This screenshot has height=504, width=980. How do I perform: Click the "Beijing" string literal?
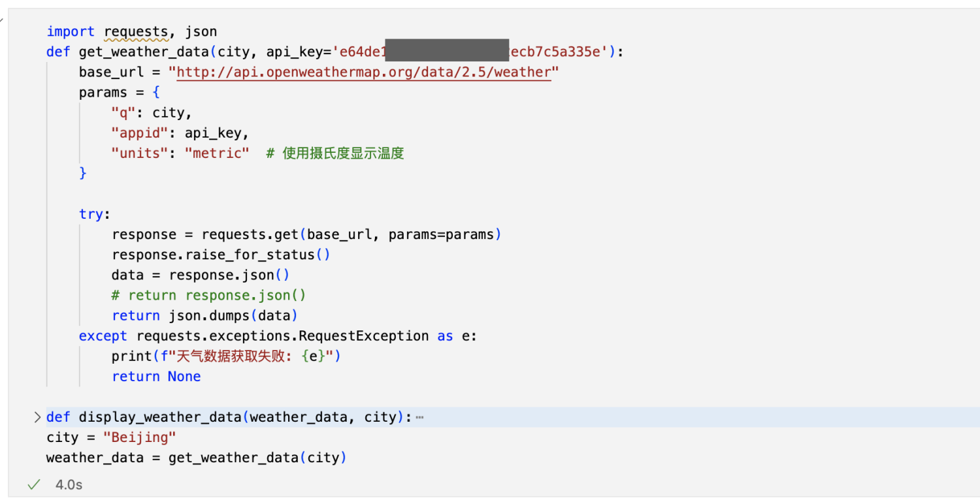pos(140,437)
